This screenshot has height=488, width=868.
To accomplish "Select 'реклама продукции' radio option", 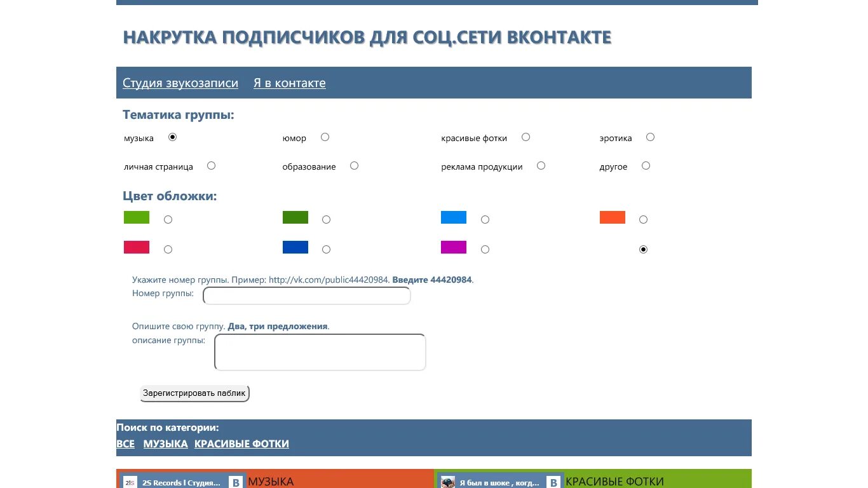I will (x=541, y=166).
